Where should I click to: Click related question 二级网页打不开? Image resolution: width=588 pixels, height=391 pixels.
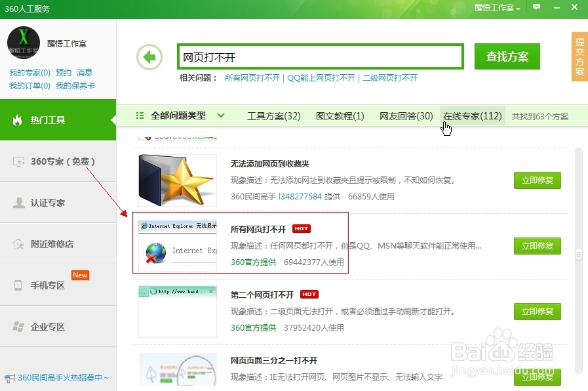(x=390, y=77)
